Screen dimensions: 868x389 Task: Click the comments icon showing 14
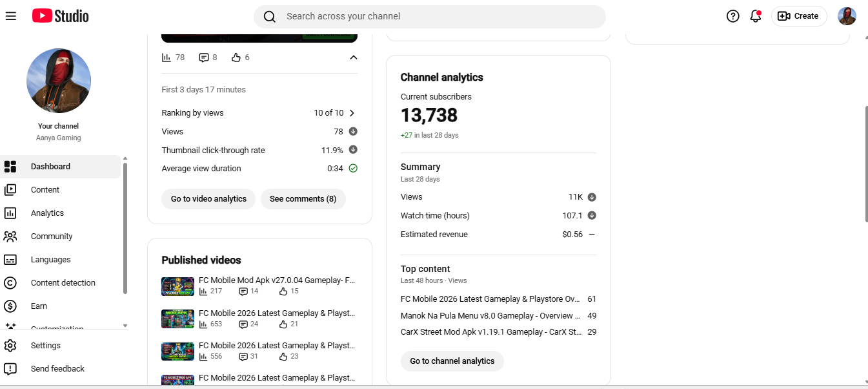click(243, 291)
